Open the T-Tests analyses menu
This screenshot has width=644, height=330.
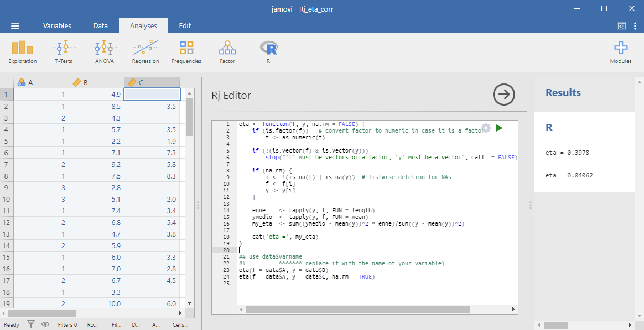click(x=63, y=52)
